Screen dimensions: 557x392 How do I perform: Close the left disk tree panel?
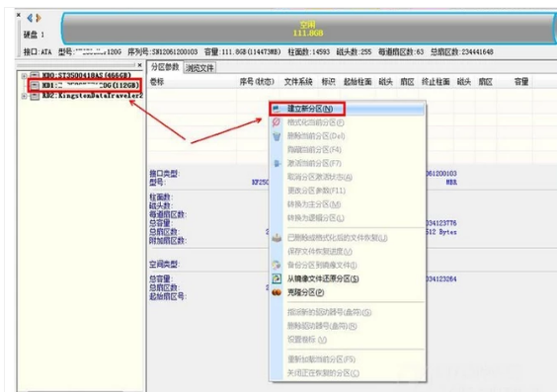coord(139,65)
